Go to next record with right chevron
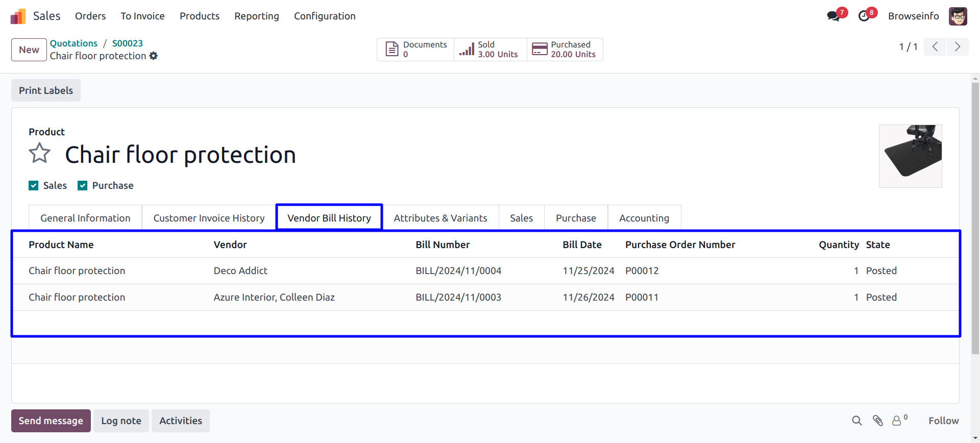980x443 pixels. pos(958,47)
